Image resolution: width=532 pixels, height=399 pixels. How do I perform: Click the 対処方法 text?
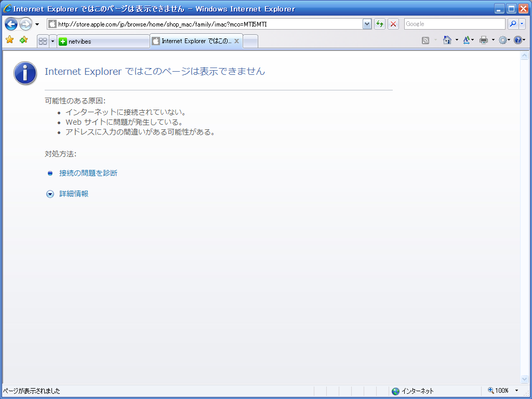(60, 154)
